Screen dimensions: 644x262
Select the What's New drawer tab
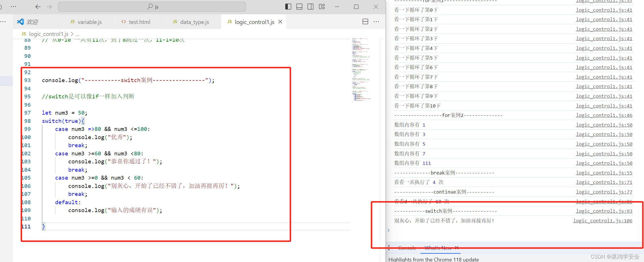[438, 248]
